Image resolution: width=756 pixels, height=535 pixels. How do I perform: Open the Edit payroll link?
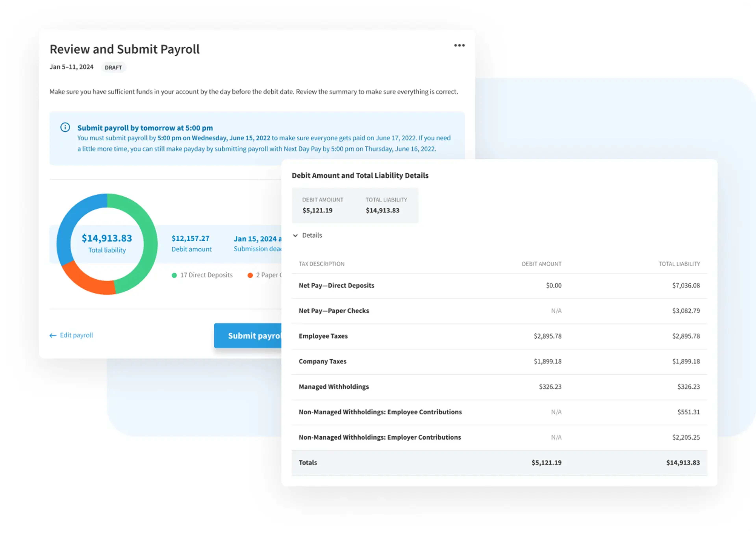(x=76, y=335)
